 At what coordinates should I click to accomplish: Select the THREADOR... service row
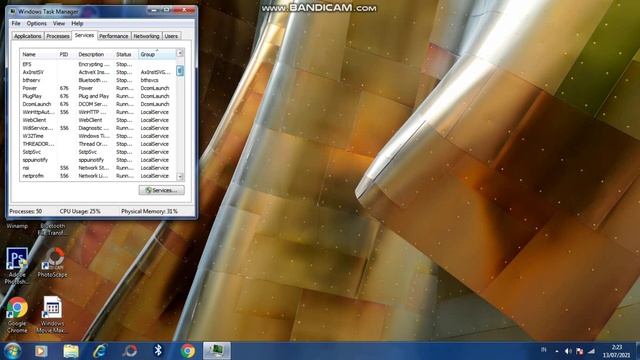click(x=98, y=144)
